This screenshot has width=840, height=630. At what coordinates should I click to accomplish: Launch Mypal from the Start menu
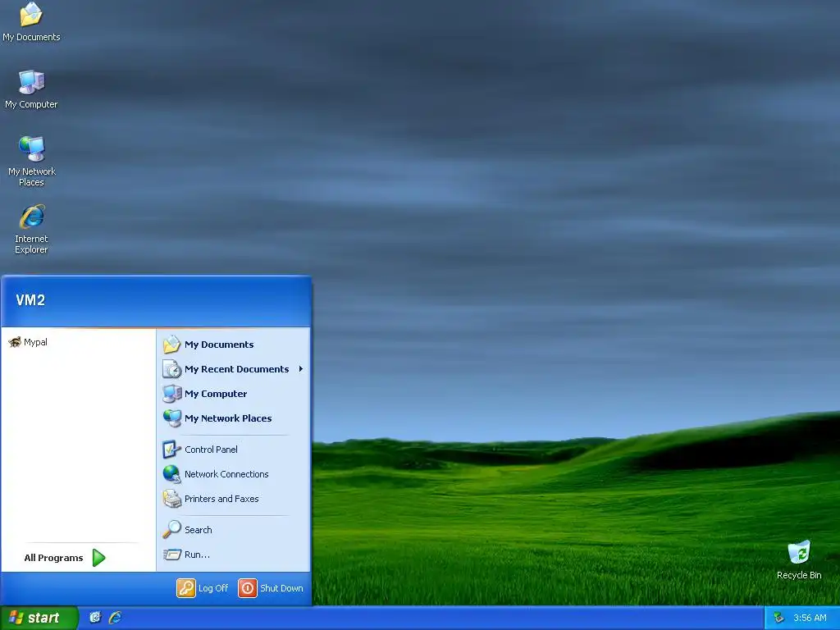pos(78,342)
